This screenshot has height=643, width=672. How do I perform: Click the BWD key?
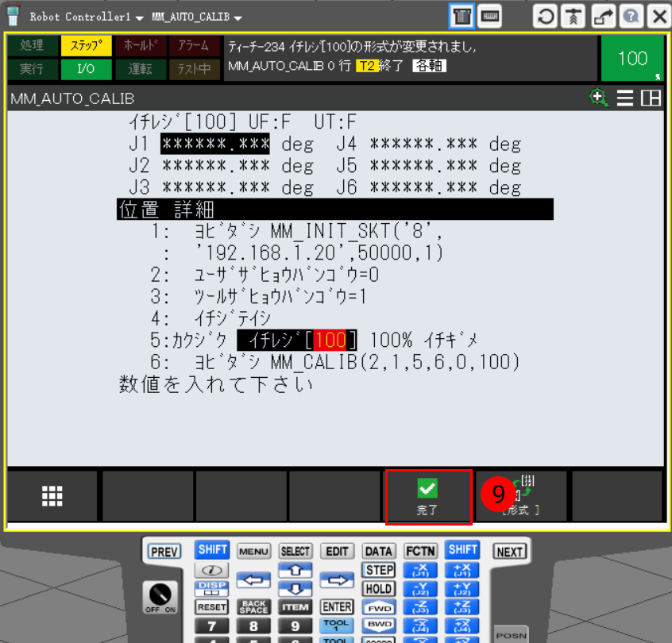[379, 626]
